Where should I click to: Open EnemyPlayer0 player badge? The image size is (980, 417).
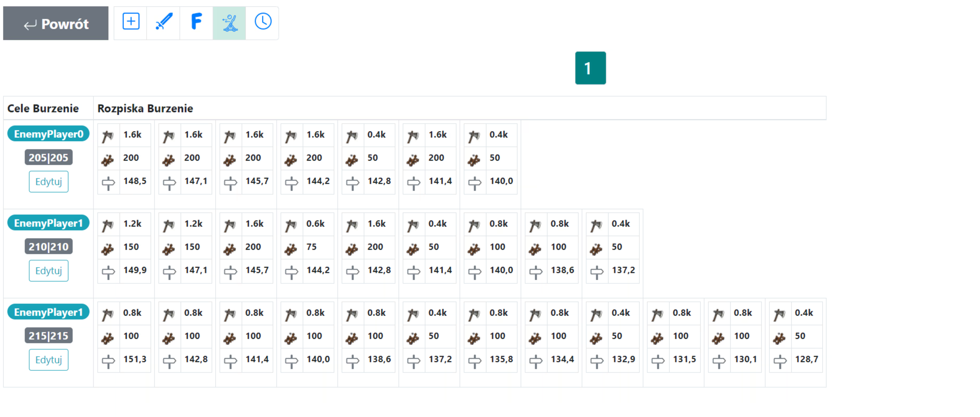pos(48,134)
